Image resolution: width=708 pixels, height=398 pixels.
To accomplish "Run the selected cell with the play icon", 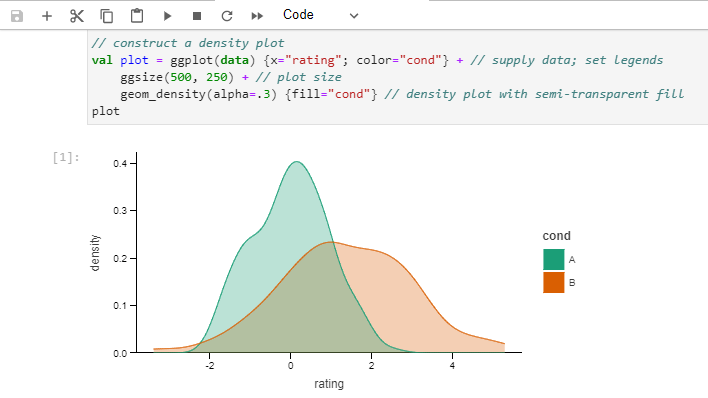I will pos(167,16).
